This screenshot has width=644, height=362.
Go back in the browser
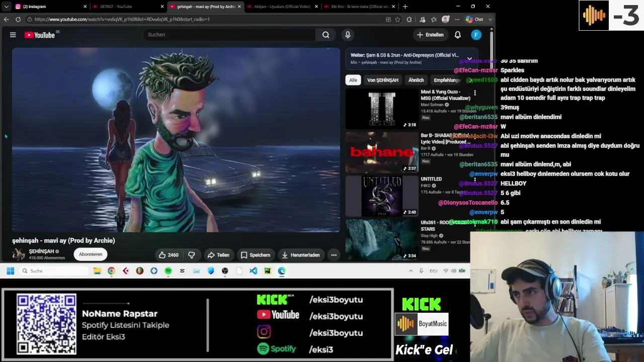pos(7,19)
